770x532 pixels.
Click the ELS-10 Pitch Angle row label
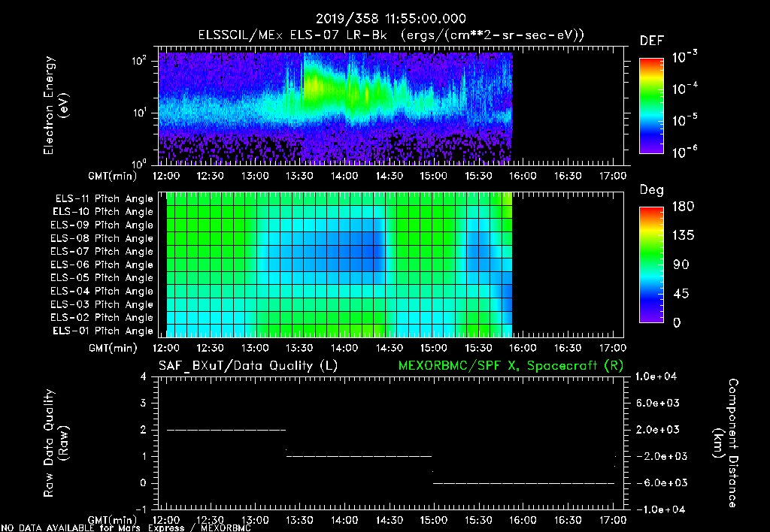coord(103,212)
